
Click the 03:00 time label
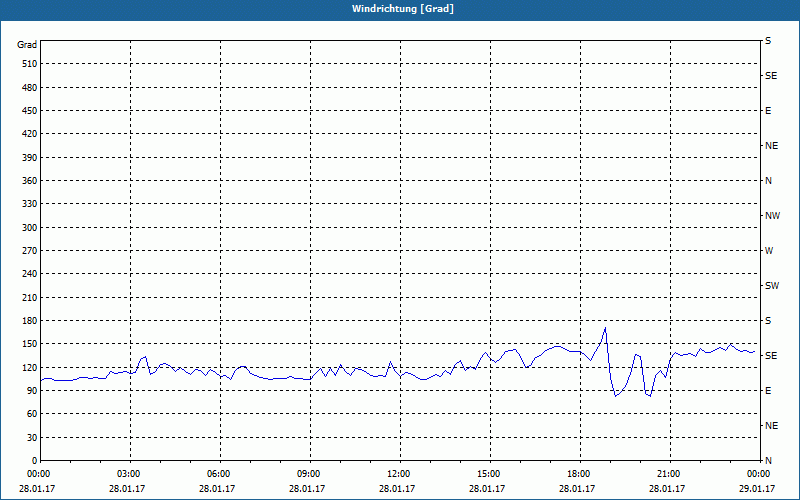point(131,474)
